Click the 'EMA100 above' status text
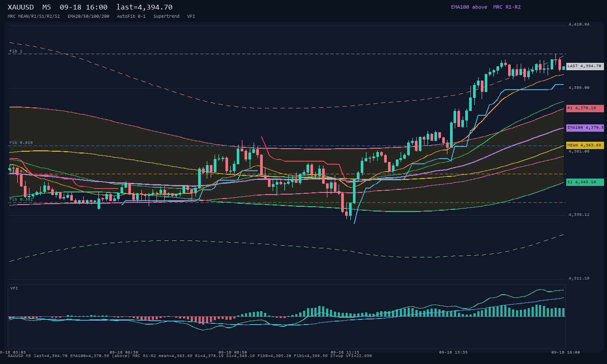The image size is (607, 364). click(469, 7)
